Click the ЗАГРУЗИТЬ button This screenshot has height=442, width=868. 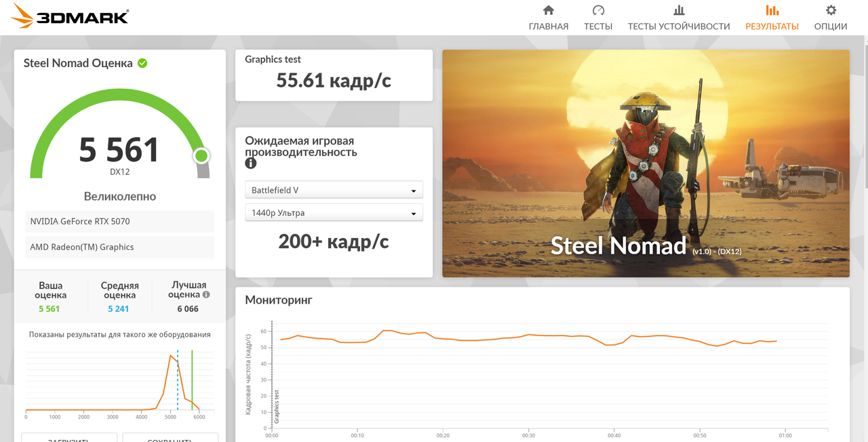pyautogui.click(x=69, y=438)
